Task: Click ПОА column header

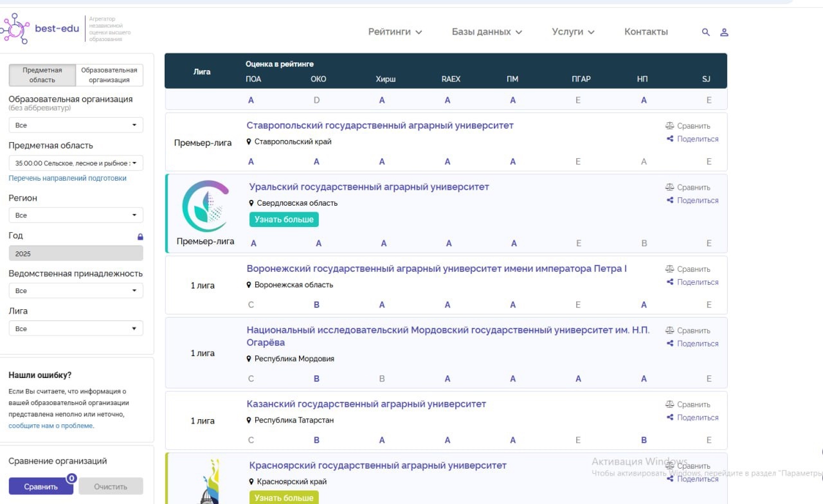Action: coord(253,79)
